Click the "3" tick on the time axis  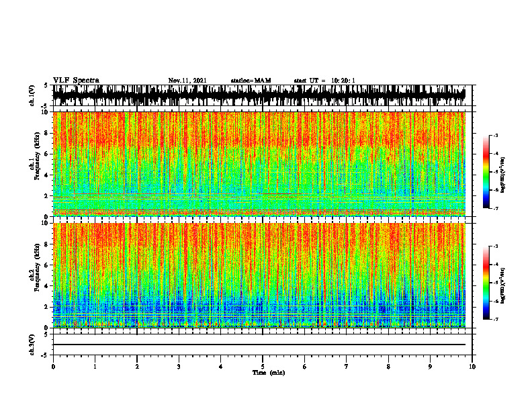pyautogui.click(x=179, y=367)
